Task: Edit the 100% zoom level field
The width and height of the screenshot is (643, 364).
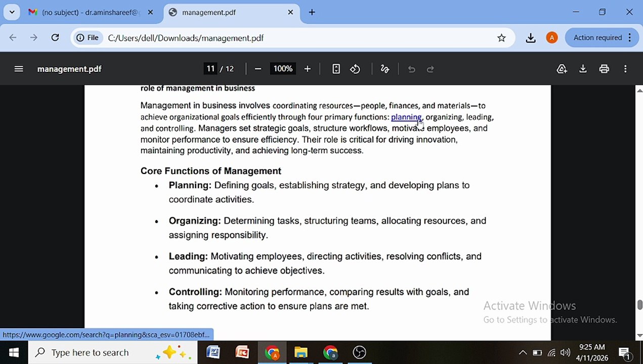Action: click(x=283, y=69)
